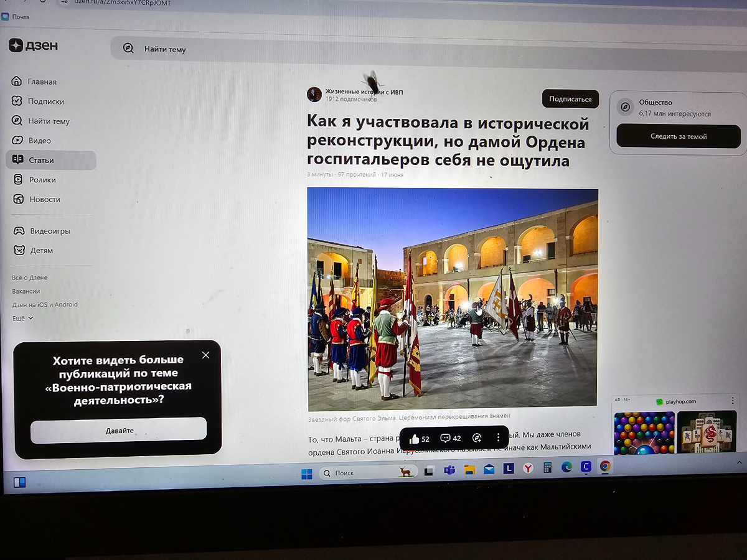Viewport: 747px width, 560px height.
Task: Click the Видео play icon
Action: click(x=17, y=141)
